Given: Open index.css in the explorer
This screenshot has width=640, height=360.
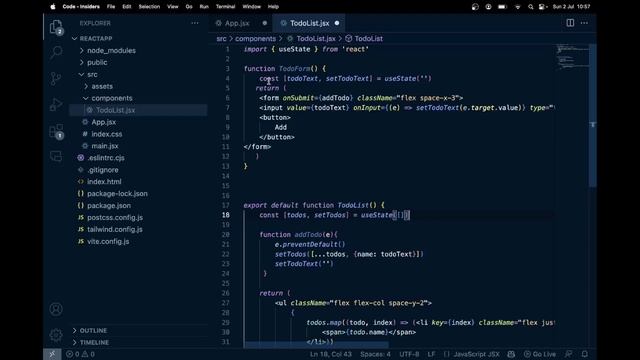Looking at the screenshot, I should [139, 134].
